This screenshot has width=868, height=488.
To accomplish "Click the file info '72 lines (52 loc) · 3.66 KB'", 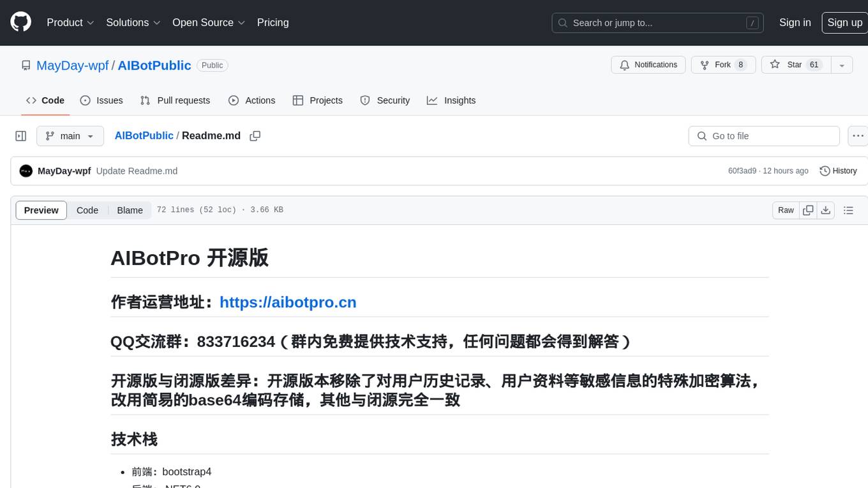I will click(220, 210).
